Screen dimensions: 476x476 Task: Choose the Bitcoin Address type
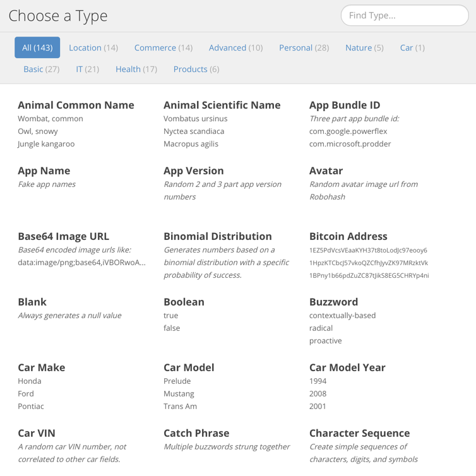(348, 236)
